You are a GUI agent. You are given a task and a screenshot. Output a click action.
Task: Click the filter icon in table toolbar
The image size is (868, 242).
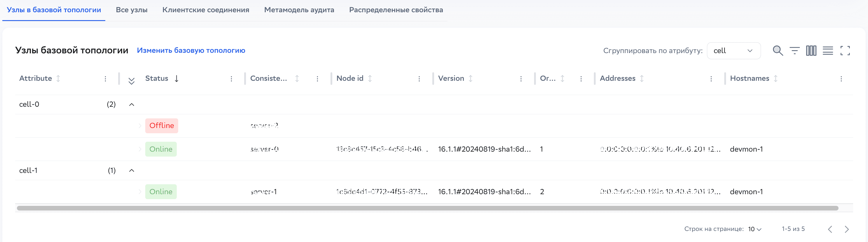coord(794,50)
